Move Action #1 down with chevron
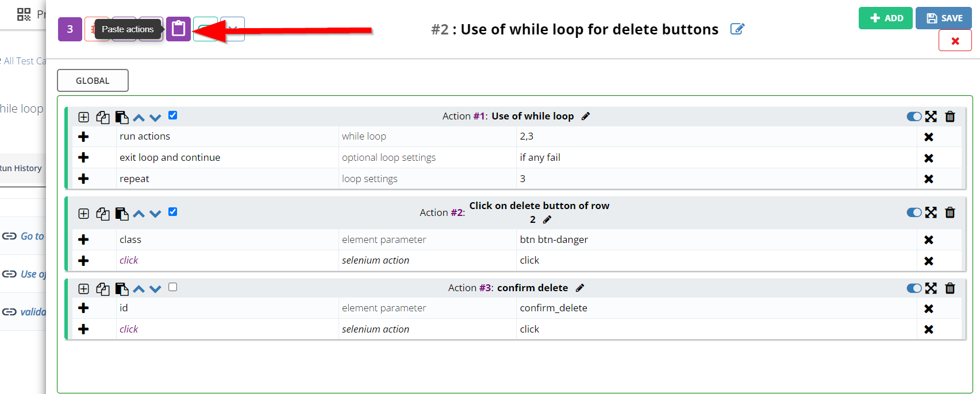 155,118
